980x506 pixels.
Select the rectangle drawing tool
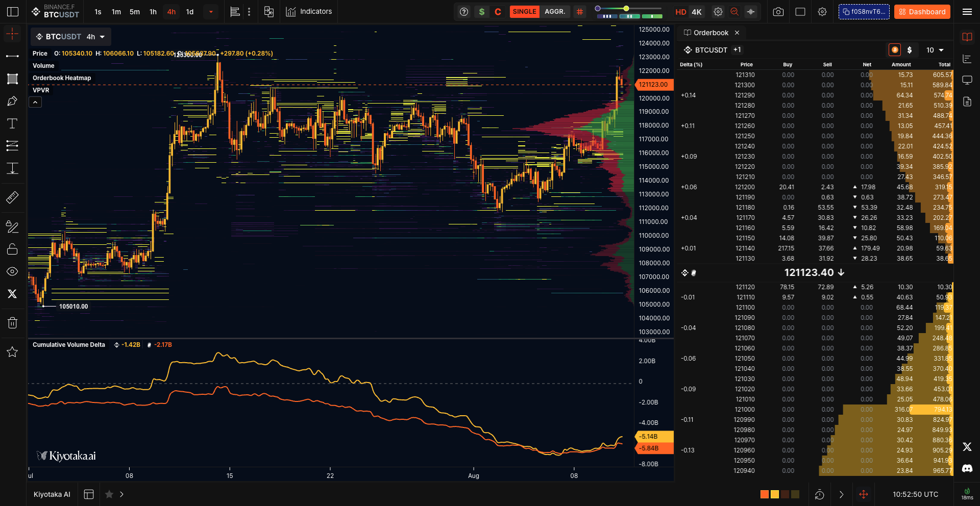click(12, 79)
